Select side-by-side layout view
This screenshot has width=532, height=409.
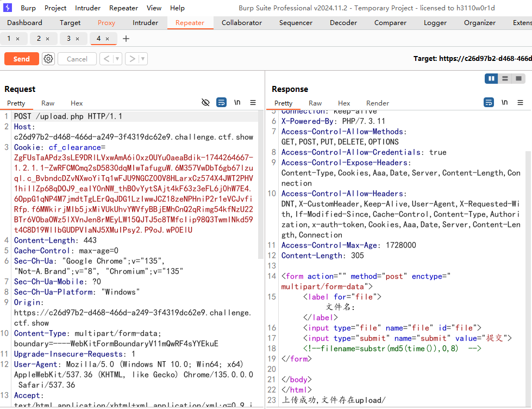click(492, 79)
